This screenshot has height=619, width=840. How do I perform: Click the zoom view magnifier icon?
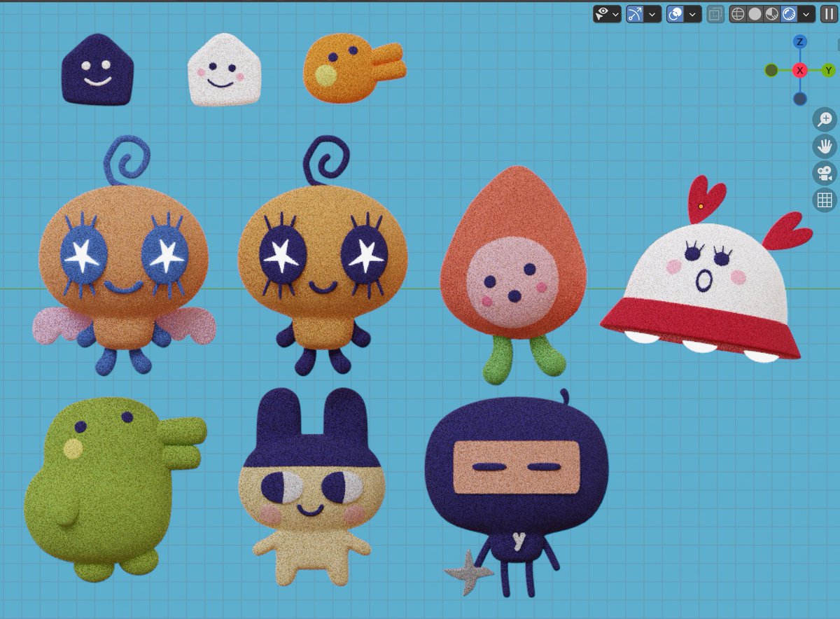(x=825, y=120)
